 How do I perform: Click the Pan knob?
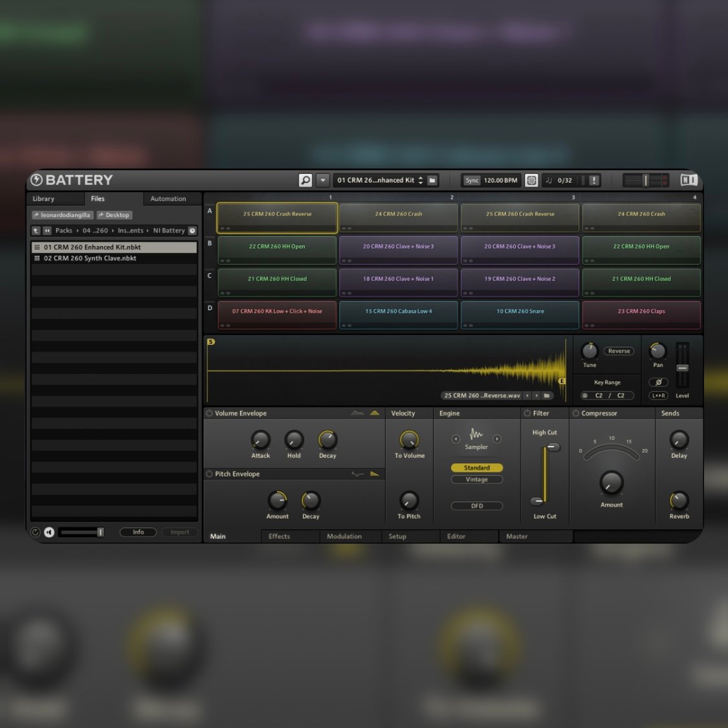[x=658, y=351]
